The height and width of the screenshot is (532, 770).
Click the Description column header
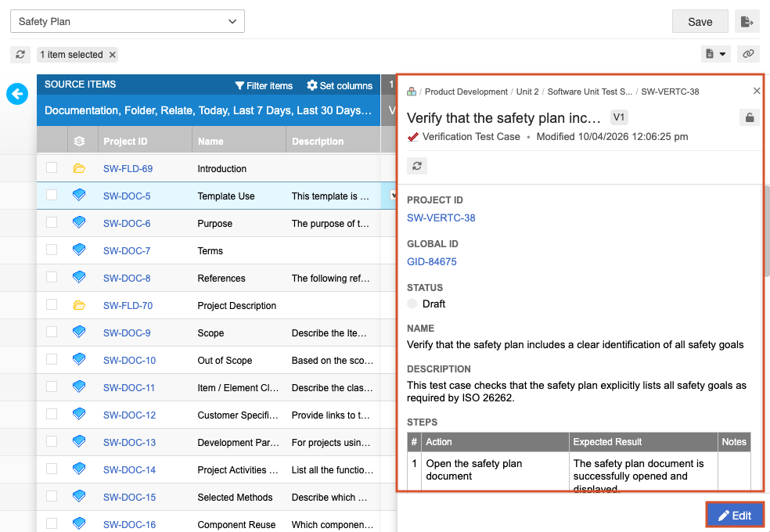coord(333,142)
